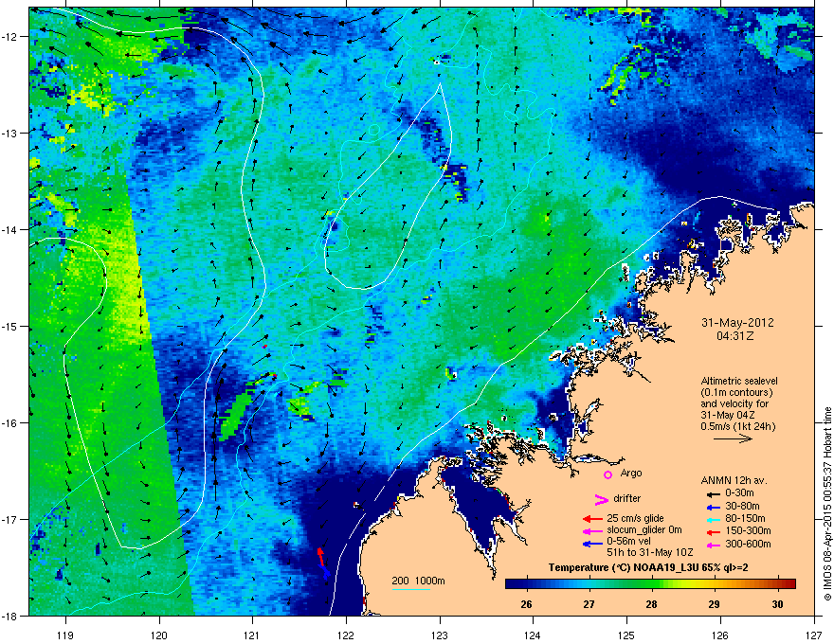
Task: Click the 27 tick label under the color bar
Action: click(x=589, y=604)
